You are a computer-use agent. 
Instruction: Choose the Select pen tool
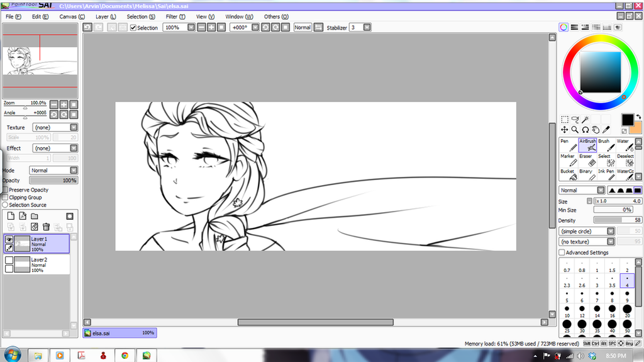[x=606, y=161]
